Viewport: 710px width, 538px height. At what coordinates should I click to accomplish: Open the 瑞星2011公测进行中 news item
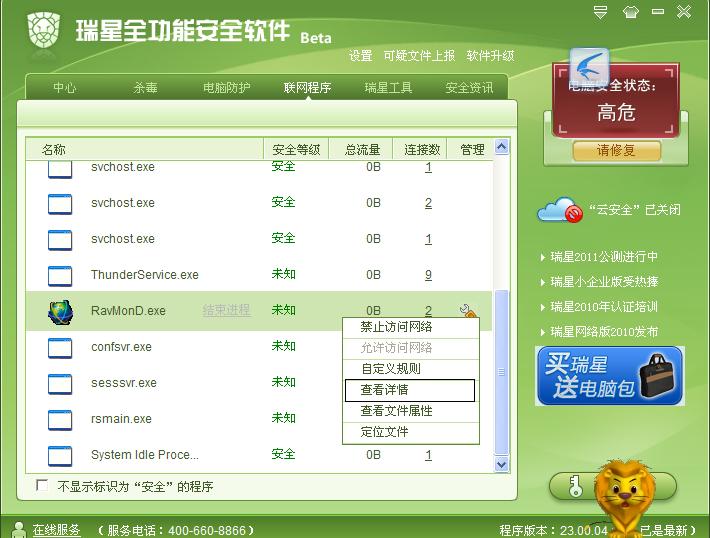click(604, 257)
